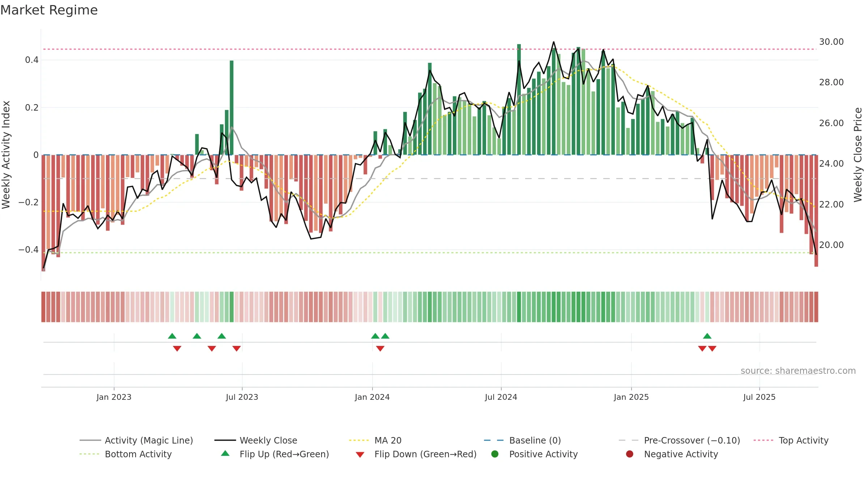The width and height of the screenshot is (868, 488).
Task: Click the dark red circle Negative Activity legend icon
Action: coord(630,454)
